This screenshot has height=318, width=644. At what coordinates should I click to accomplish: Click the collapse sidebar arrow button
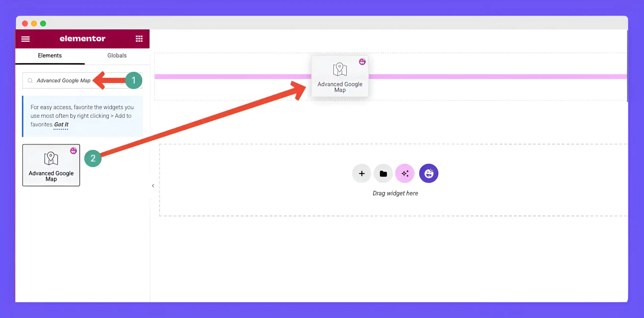pos(152,185)
